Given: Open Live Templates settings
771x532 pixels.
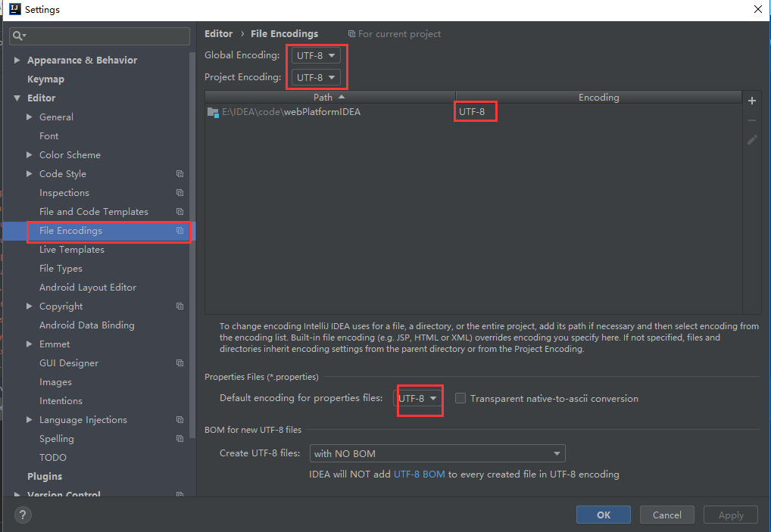Looking at the screenshot, I should 72,250.
